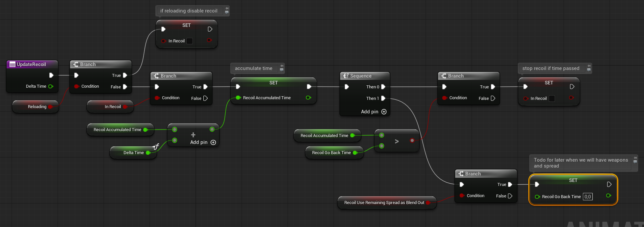This screenshot has height=227, width=644.
Task: Click the Add pin plus on Sequence node
Action: pos(384,112)
